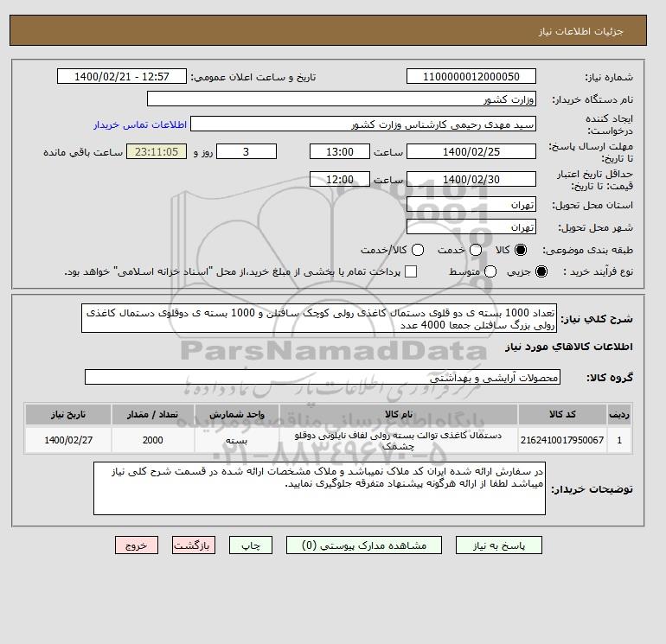The width and height of the screenshot is (666, 644).
Task: Select the خدمت radio button
Action: tap(476, 250)
